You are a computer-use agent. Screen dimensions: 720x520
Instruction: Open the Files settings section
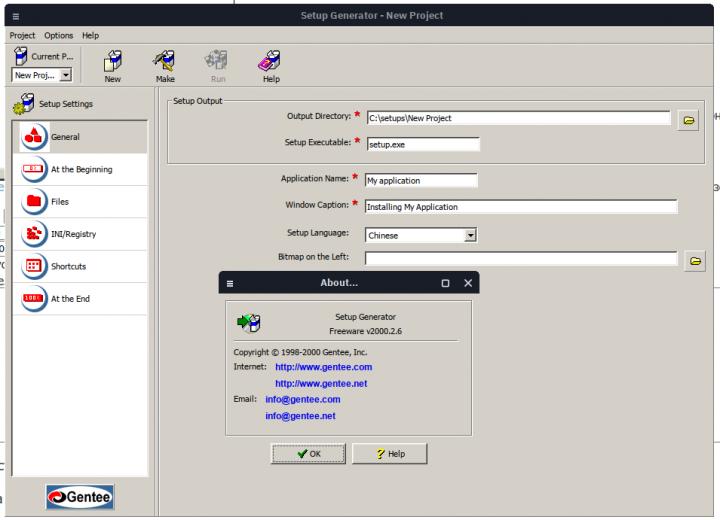click(80, 202)
